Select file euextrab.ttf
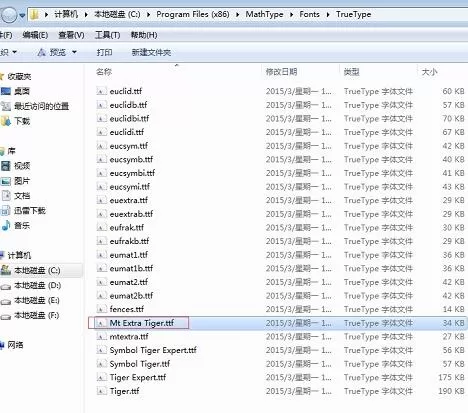The image size is (468, 413). click(131, 214)
